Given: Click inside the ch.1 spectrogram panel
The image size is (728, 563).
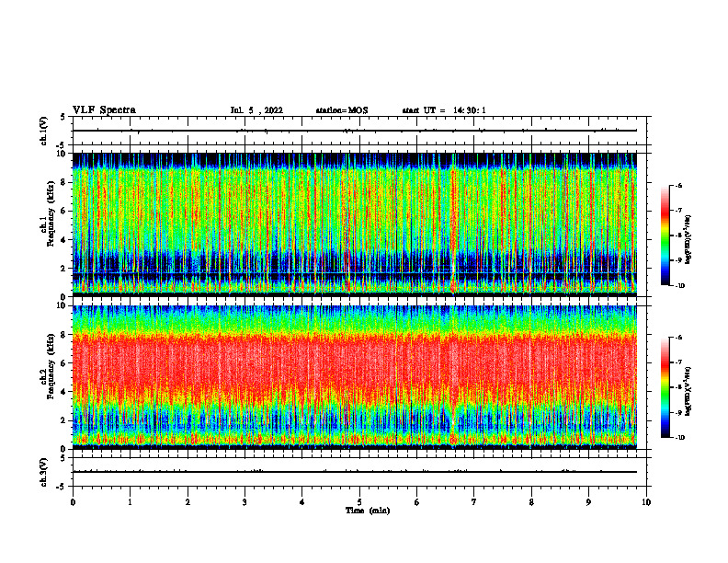Looking at the screenshot, I should tap(355, 224).
